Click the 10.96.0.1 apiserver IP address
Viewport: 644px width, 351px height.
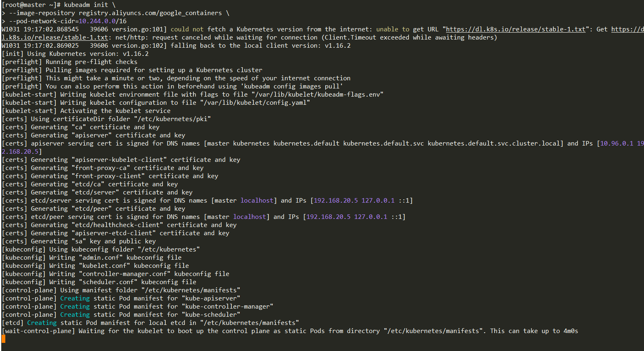617,143
